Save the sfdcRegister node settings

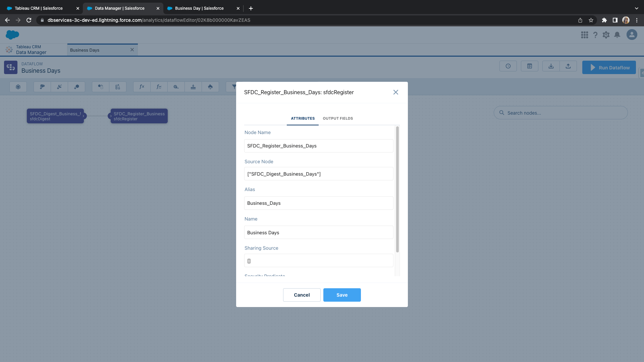342,295
